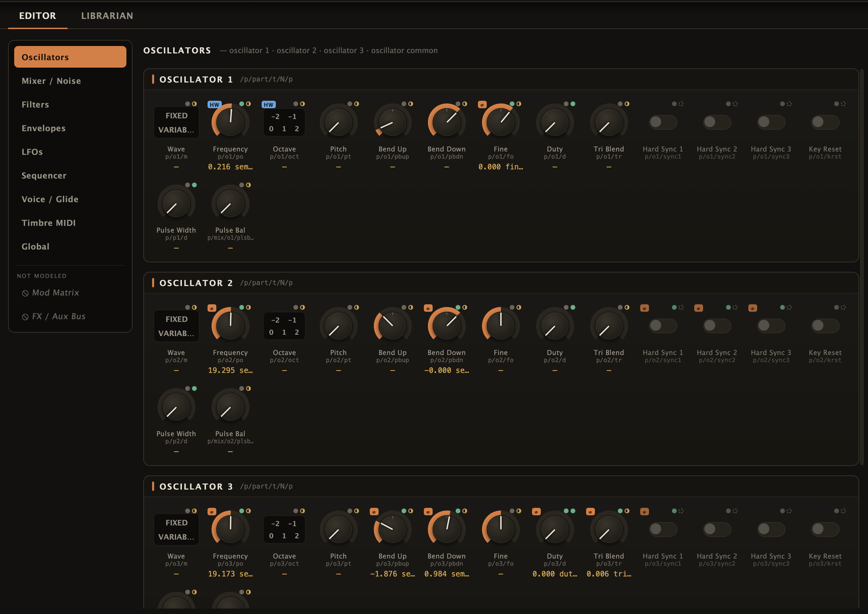
Task: Click the ≠ badge on Oscillator 3 Tri Blend
Action: (591, 512)
